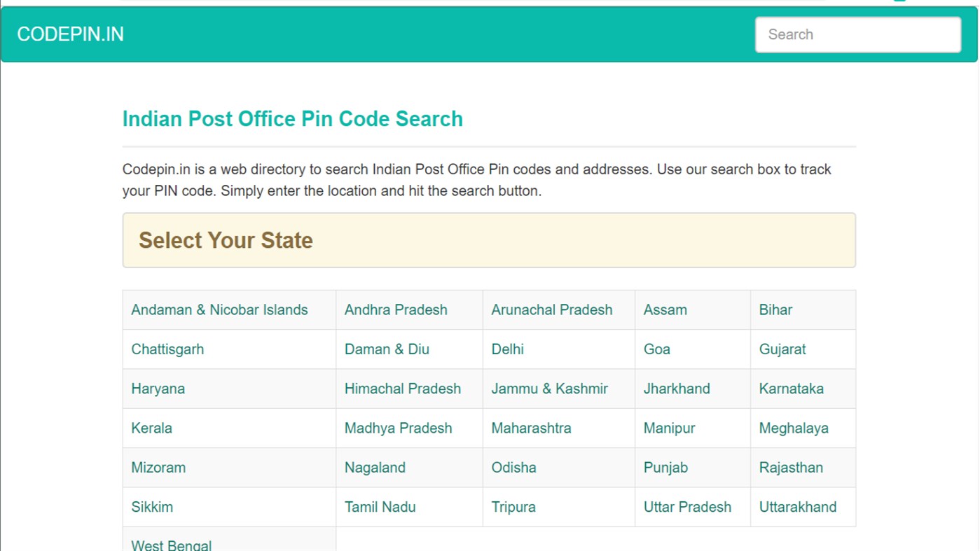
Task: Choose Delhi as your state
Action: pyautogui.click(x=506, y=349)
